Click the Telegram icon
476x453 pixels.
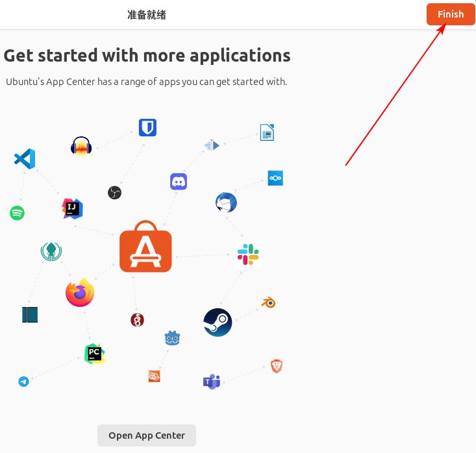(23, 382)
